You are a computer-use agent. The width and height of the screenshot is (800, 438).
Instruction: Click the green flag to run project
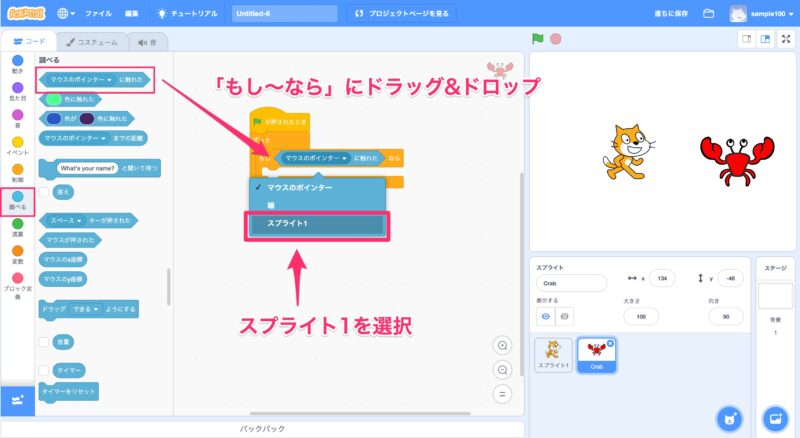point(538,39)
